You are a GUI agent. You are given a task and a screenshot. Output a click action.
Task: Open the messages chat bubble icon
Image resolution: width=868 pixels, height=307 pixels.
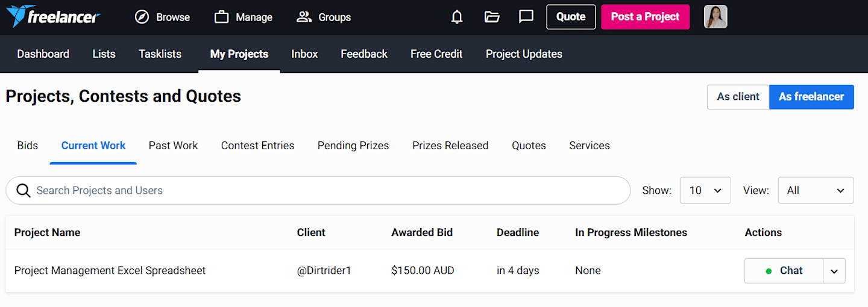pyautogui.click(x=526, y=17)
